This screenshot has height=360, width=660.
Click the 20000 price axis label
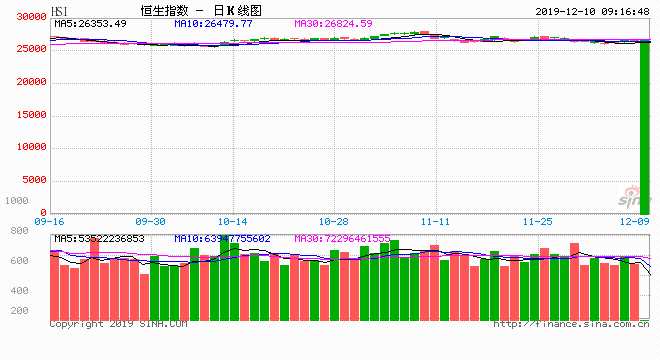(x=31, y=82)
